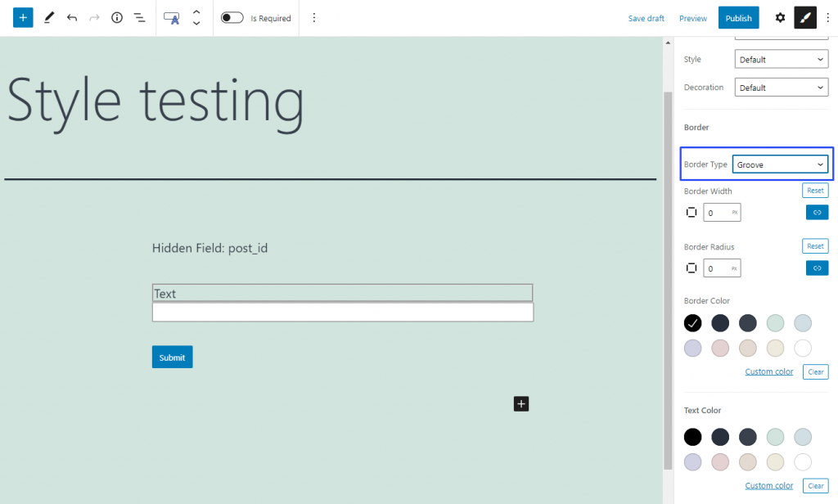Open the document details info icon
This screenshot has width=838, height=504.
[116, 18]
